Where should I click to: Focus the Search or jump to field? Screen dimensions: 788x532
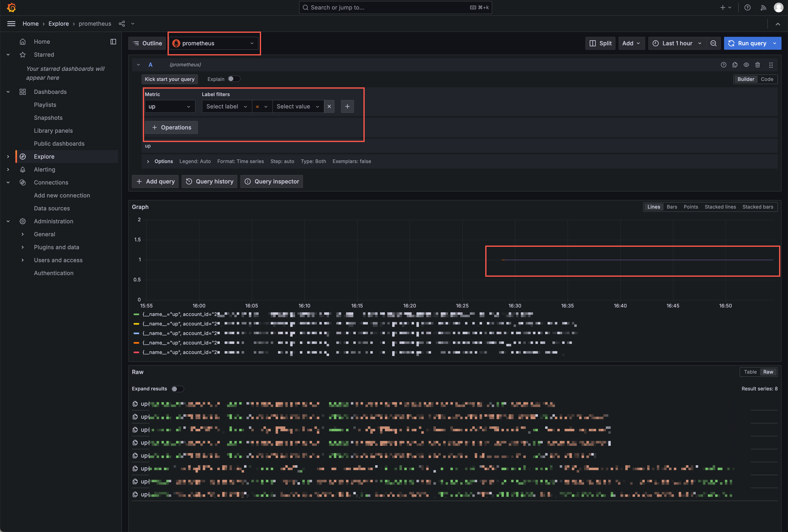pos(395,7)
